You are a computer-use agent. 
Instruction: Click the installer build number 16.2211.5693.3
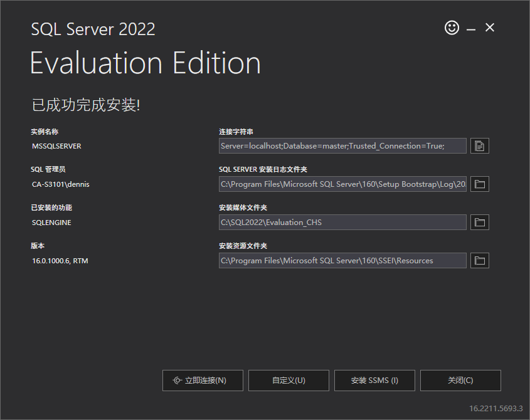pyautogui.click(x=496, y=409)
